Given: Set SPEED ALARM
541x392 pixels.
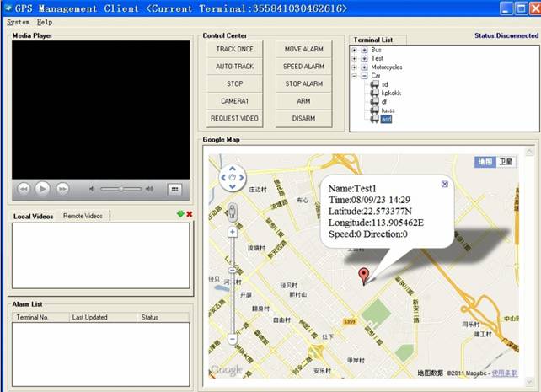Looking at the screenshot, I should (304, 67).
